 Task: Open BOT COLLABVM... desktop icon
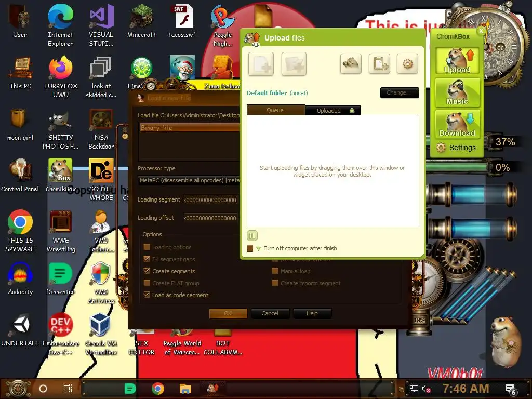click(222, 343)
